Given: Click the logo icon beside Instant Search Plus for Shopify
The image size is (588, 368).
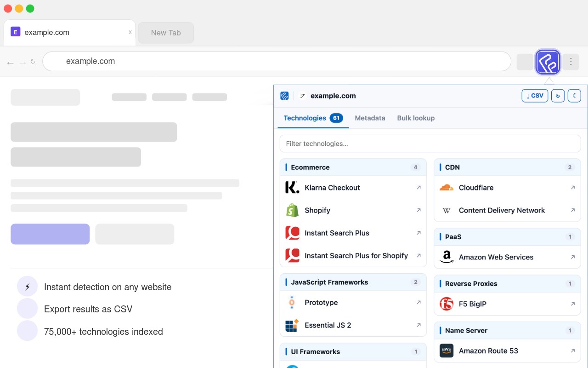Looking at the screenshot, I should 292,256.
